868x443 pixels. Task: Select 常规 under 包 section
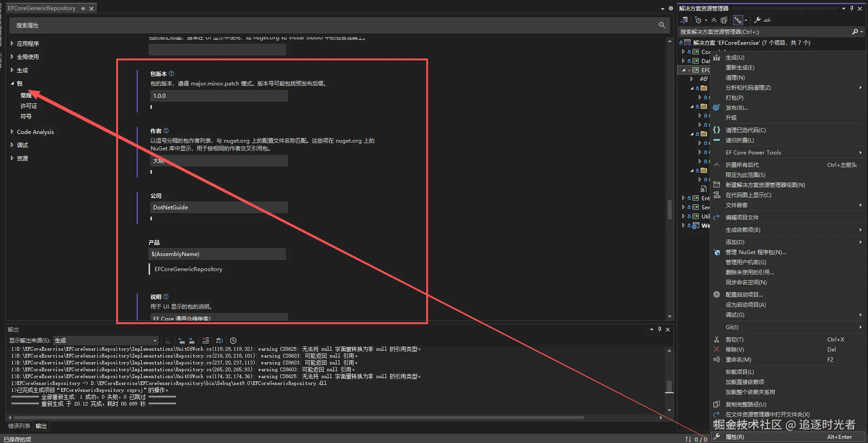[x=26, y=96]
